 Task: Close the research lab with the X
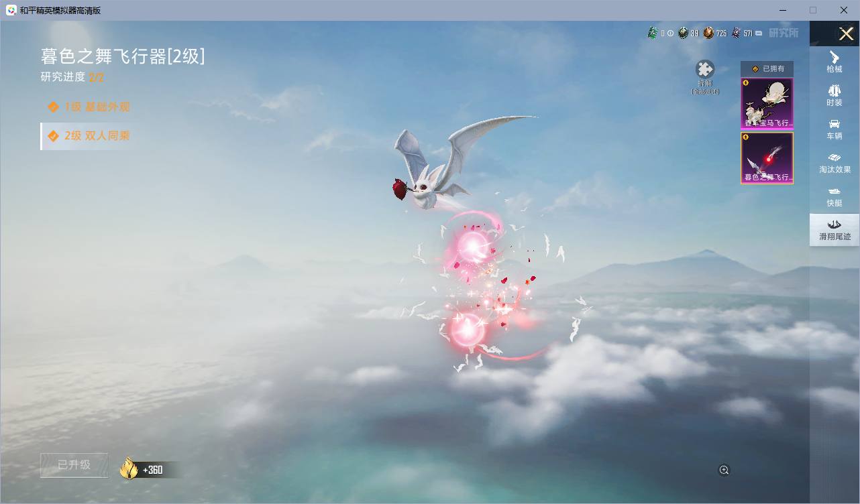tap(847, 34)
